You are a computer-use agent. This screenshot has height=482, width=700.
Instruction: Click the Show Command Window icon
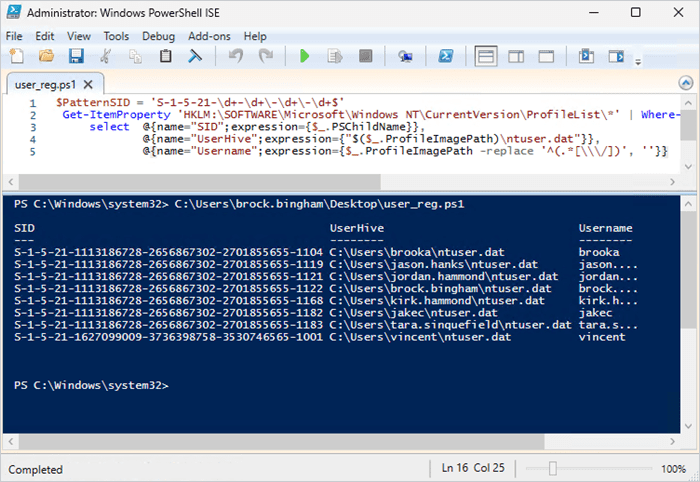pos(586,56)
